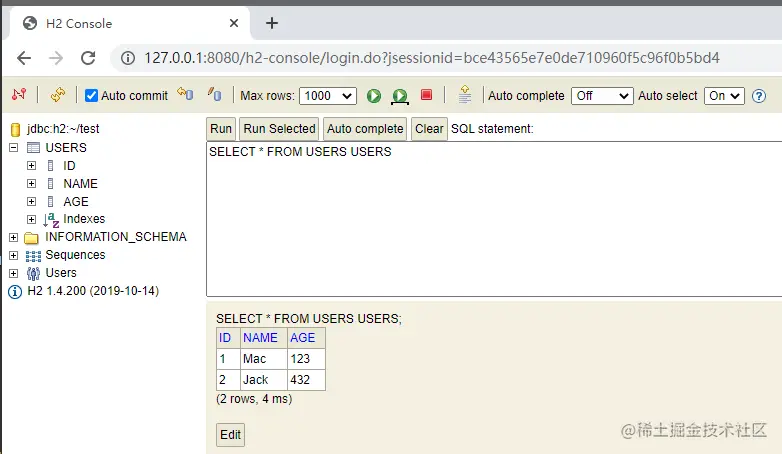Click the Indexes label in tree
Screen dimensions: 782x454
click(x=84, y=219)
